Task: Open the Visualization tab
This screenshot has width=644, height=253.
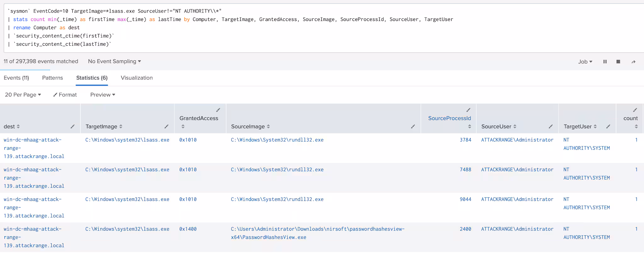Action: coord(136,78)
